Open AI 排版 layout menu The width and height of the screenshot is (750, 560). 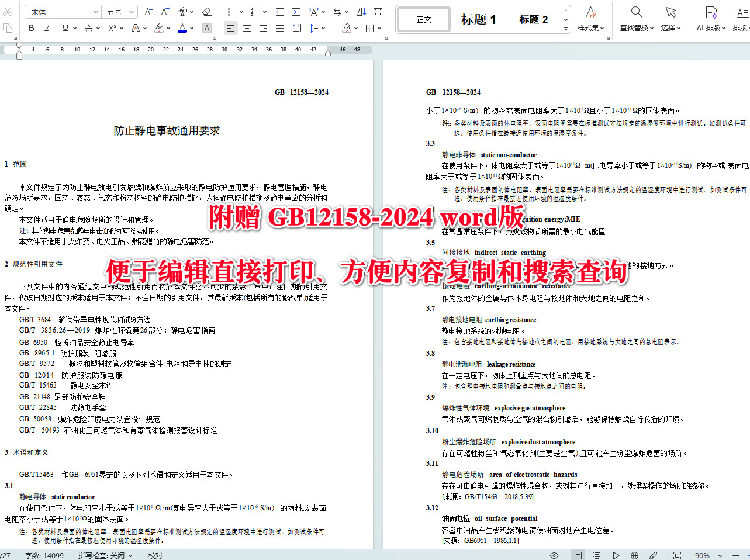[711, 19]
